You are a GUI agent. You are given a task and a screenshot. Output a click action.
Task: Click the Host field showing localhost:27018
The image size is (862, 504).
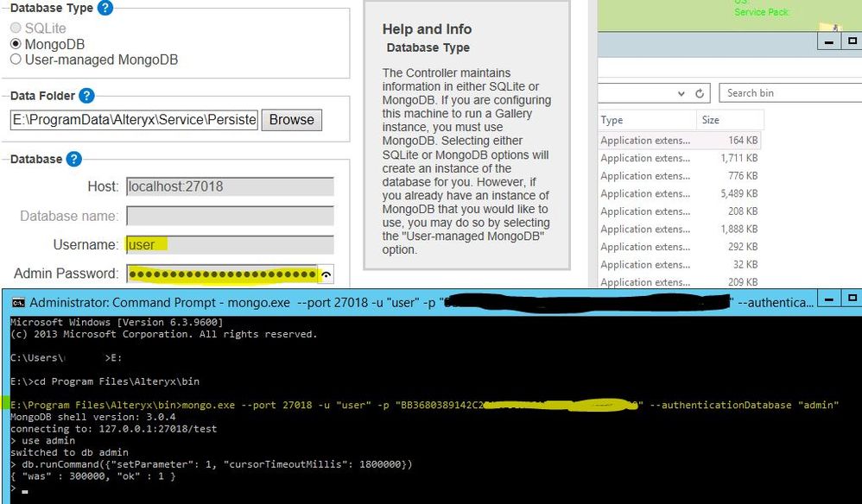click(230, 186)
